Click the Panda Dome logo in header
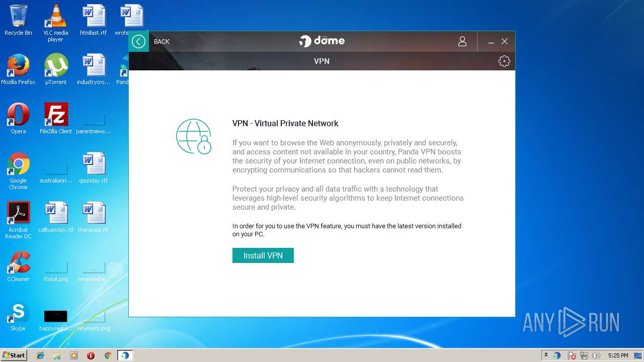Image resolution: width=644 pixels, height=362 pixels. tap(322, 41)
